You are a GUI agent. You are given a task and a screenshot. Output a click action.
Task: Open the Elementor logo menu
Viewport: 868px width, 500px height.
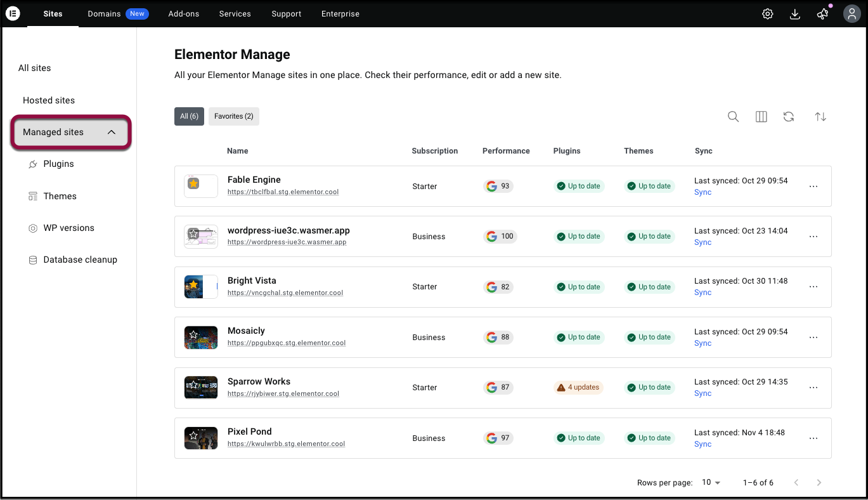click(x=13, y=13)
